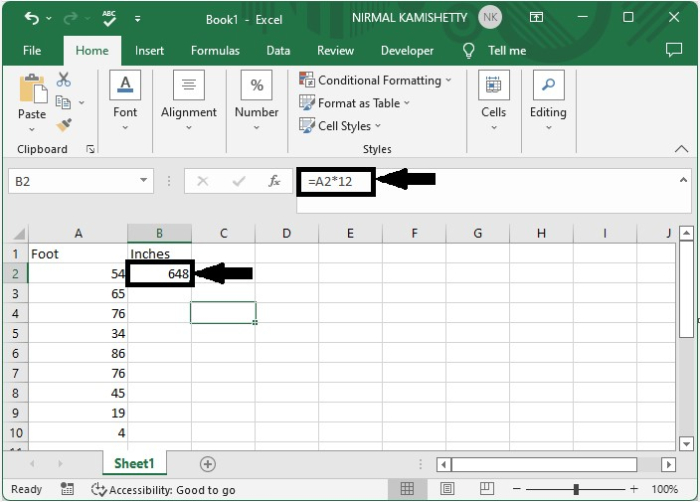The height and width of the screenshot is (502, 700).
Task: Open the Number group button
Action: (256, 100)
